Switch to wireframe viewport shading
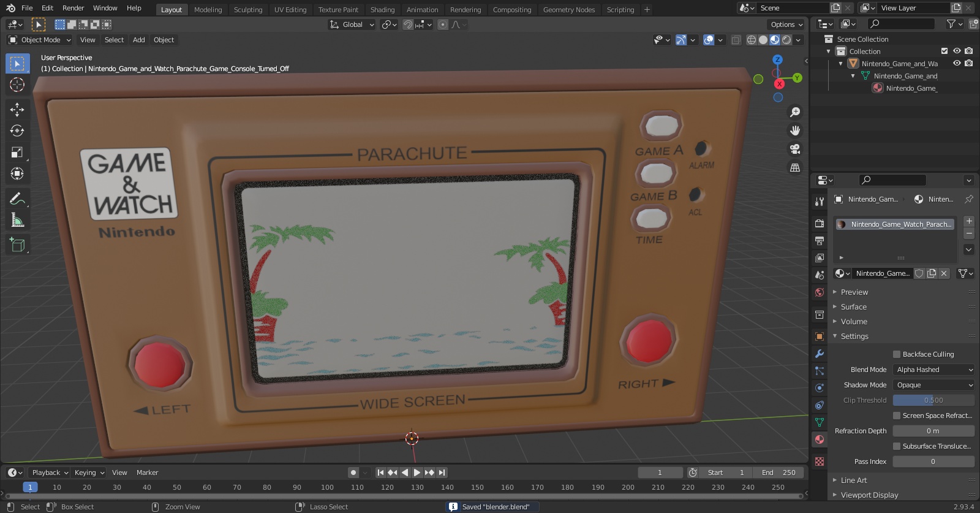This screenshot has height=513, width=980. [752, 40]
